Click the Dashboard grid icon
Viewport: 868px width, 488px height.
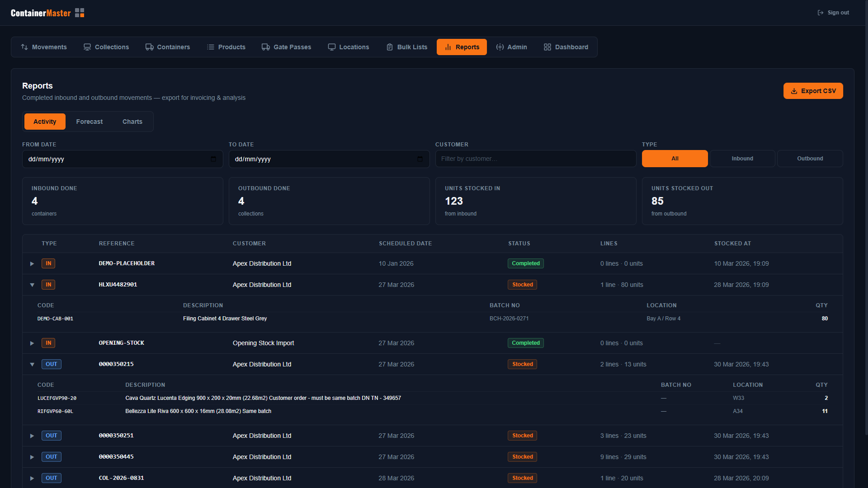click(x=547, y=47)
